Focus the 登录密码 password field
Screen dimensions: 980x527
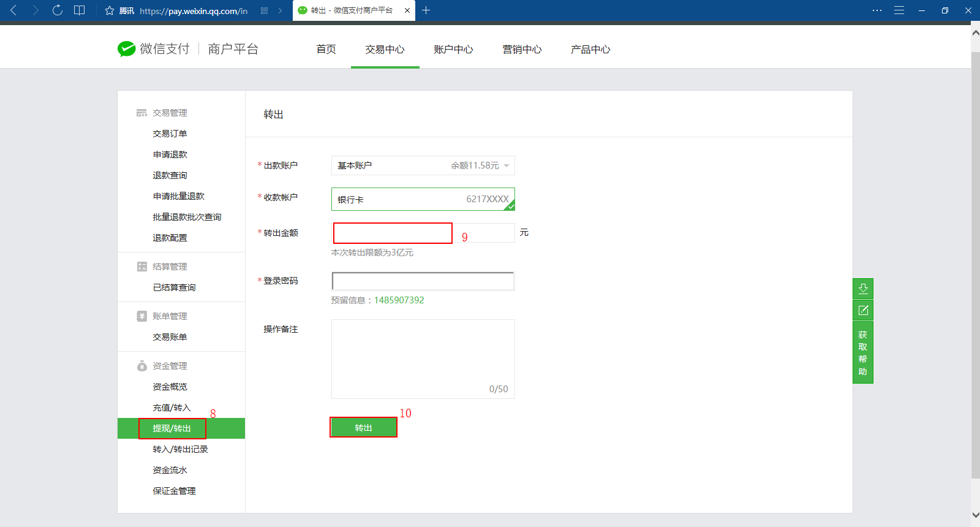[x=423, y=281]
